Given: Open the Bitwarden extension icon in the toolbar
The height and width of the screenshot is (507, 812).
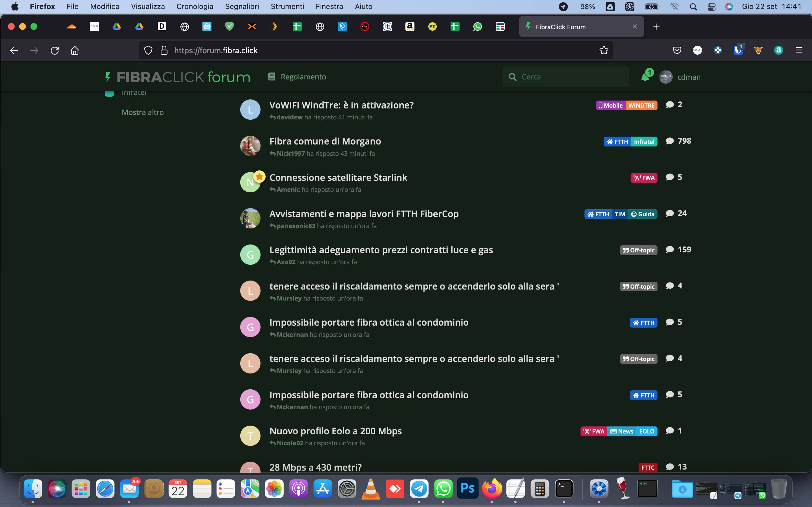Looking at the screenshot, I should 738,50.
